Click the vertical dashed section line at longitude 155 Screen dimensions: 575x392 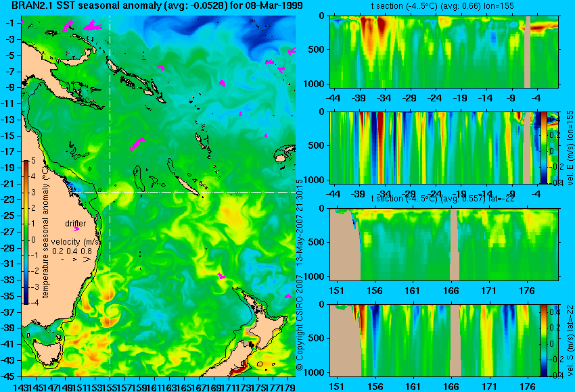pos(110,196)
